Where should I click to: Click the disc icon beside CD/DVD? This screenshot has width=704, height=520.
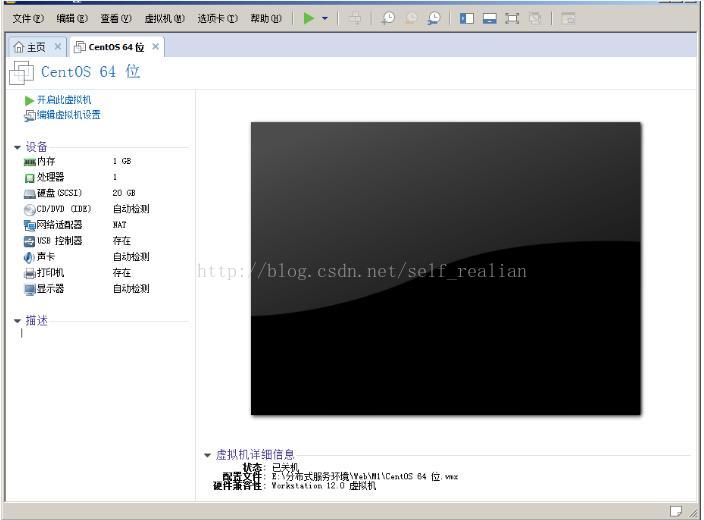(30, 210)
